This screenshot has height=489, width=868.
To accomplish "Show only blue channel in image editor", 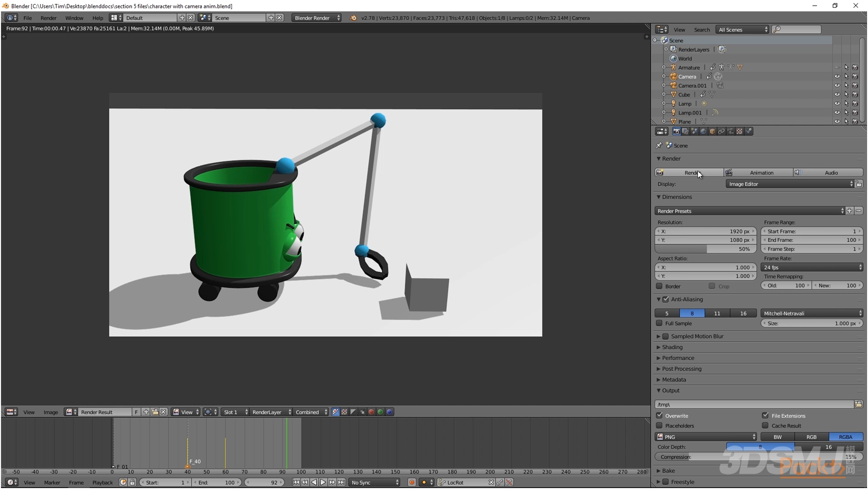I will [390, 412].
